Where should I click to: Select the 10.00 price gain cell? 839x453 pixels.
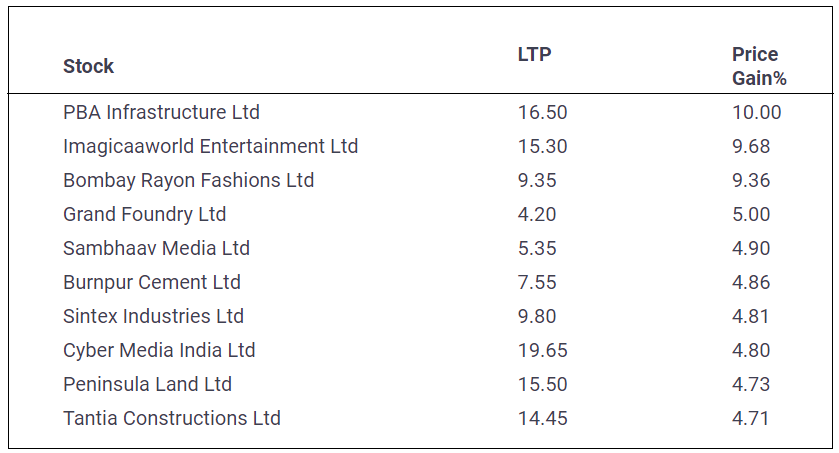pyautogui.click(x=756, y=112)
